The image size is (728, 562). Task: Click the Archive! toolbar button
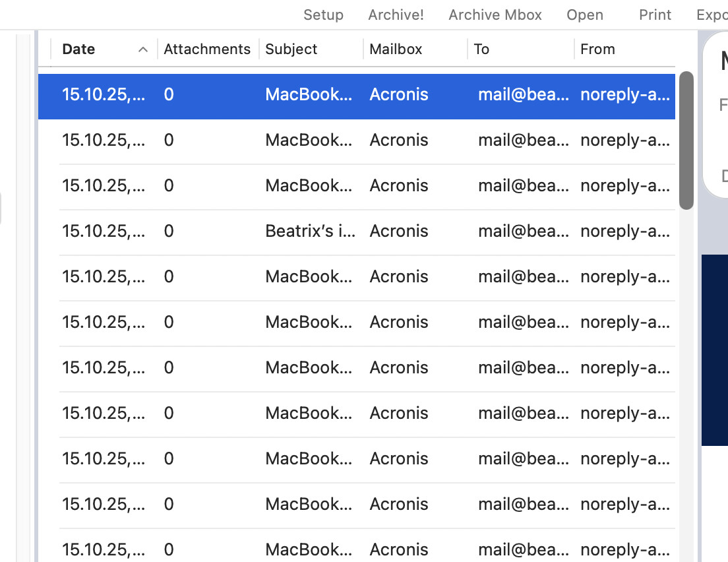[396, 15]
